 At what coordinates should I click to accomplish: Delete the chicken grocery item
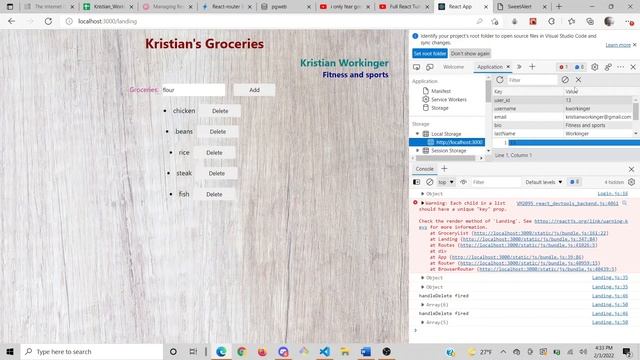pos(220,111)
